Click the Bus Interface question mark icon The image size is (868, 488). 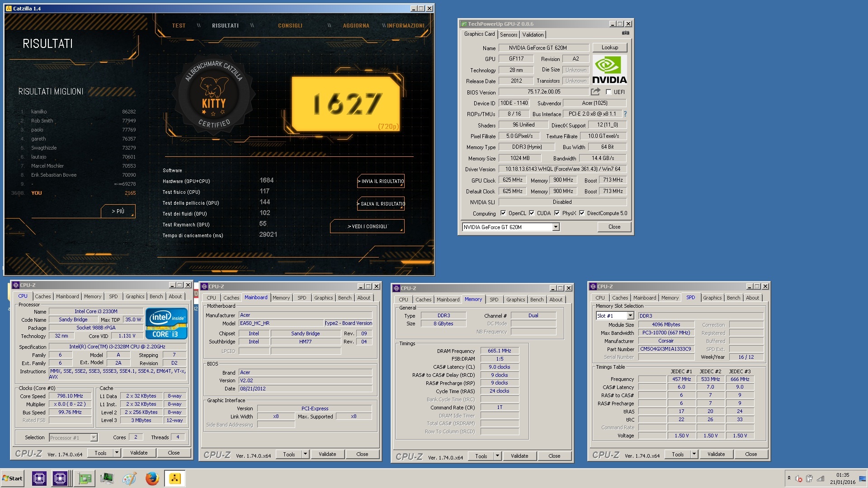click(625, 114)
